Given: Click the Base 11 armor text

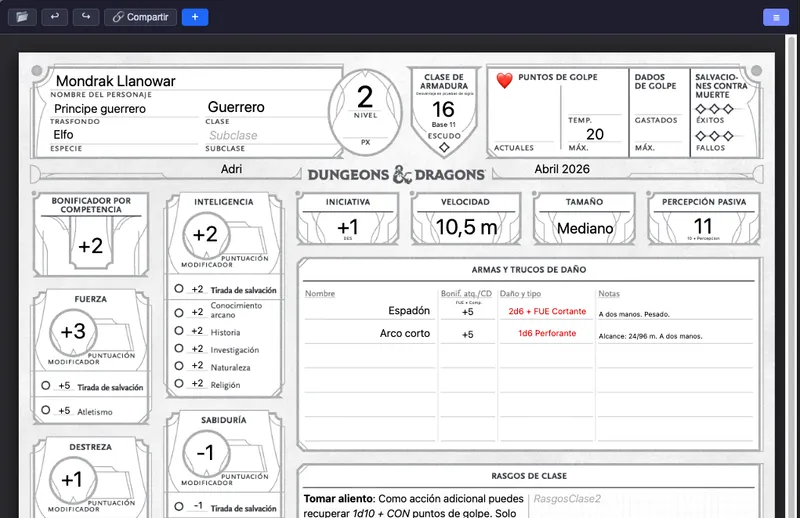Looking at the screenshot, I should pyautogui.click(x=443, y=125).
